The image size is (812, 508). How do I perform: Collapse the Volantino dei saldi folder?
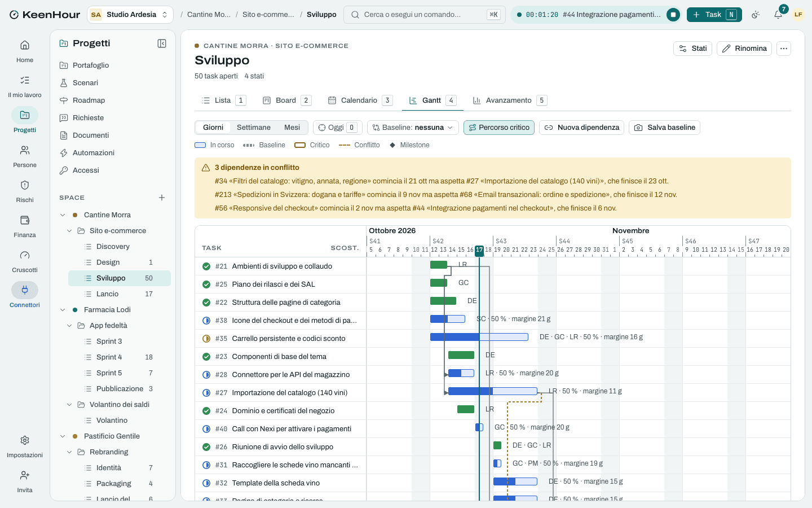(69, 405)
